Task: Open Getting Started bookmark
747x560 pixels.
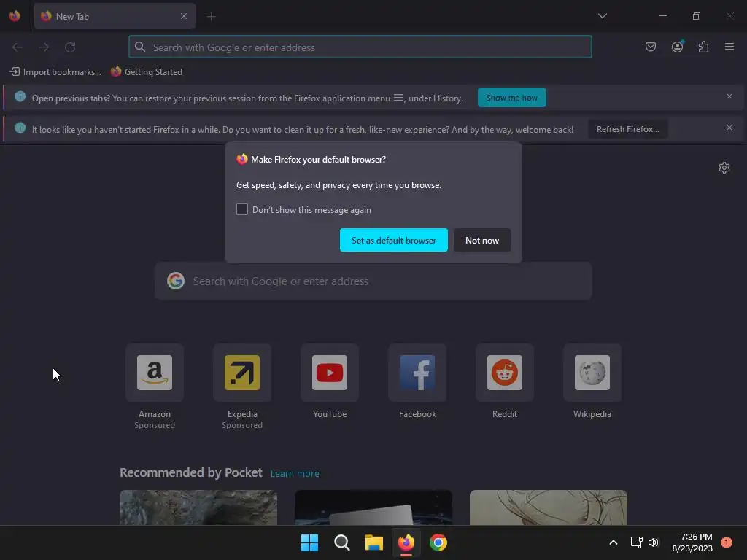Action: point(147,72)
